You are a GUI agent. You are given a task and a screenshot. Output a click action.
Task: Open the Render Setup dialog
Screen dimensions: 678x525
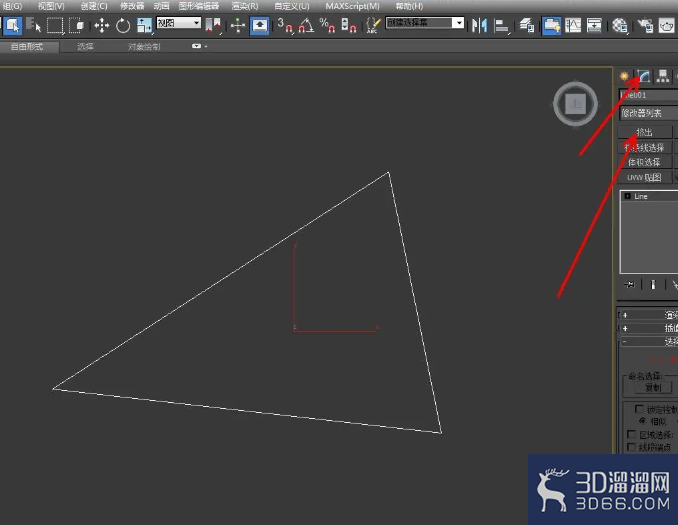(x=645, y=25)
